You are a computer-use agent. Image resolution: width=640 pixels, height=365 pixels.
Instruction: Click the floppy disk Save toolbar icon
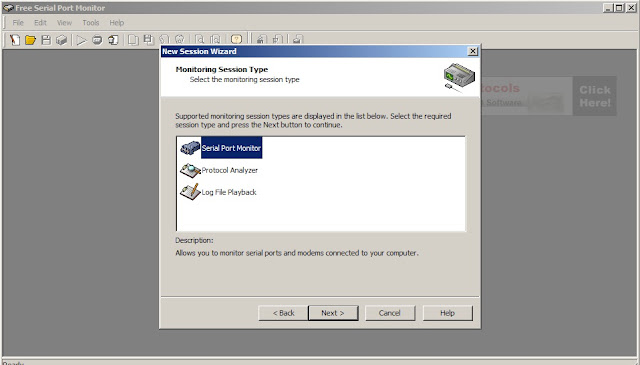46,40
